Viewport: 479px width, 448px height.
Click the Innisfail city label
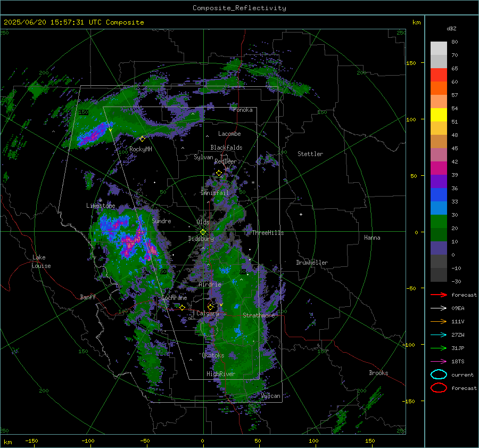(x=214, y=193)
